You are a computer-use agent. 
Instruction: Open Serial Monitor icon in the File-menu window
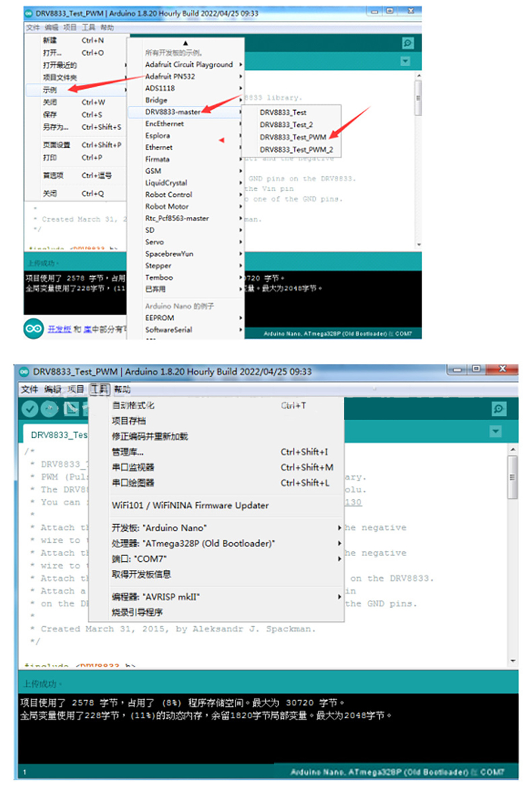point(408,43)
